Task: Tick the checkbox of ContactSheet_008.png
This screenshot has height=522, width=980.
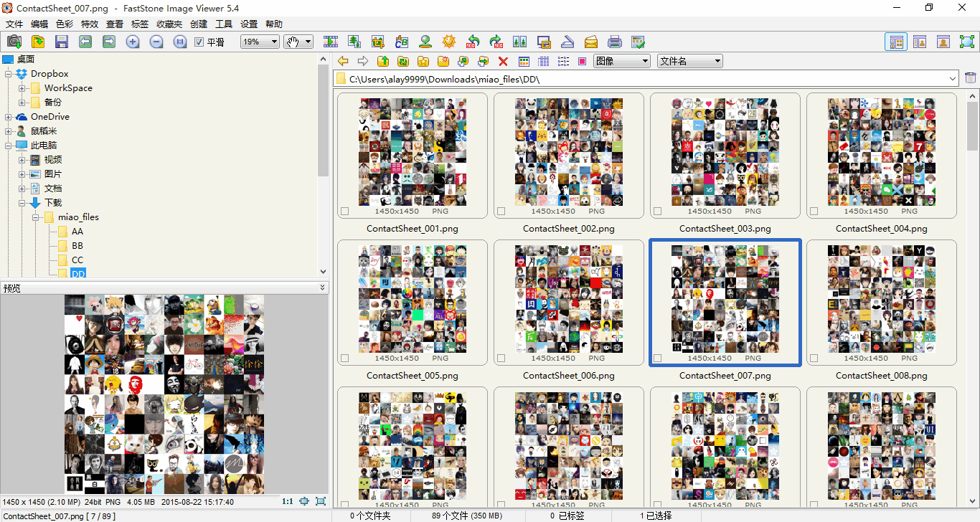Action: point(814,359)
